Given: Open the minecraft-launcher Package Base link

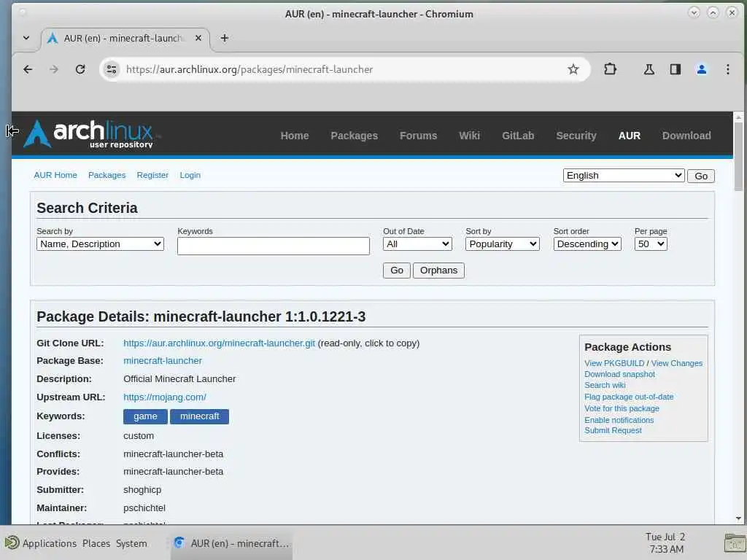Looking at the screenshot, I should pyautogui.click(x=163, y=361).
